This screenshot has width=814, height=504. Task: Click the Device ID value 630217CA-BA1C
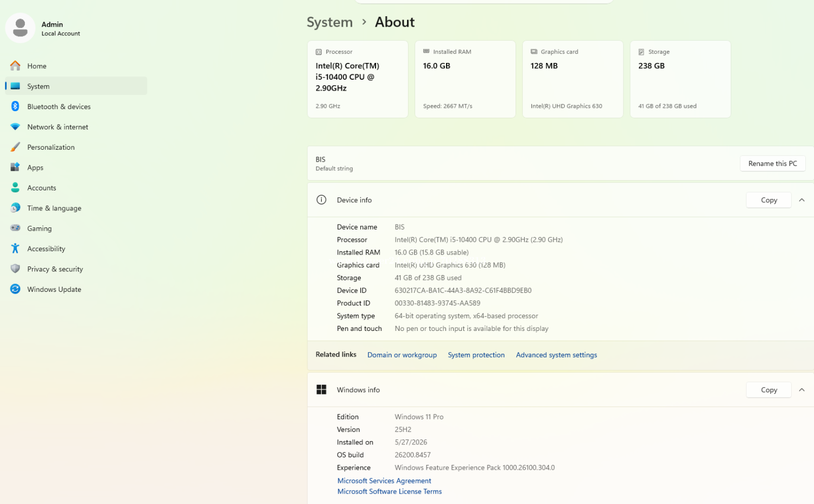tap(463, 290)
